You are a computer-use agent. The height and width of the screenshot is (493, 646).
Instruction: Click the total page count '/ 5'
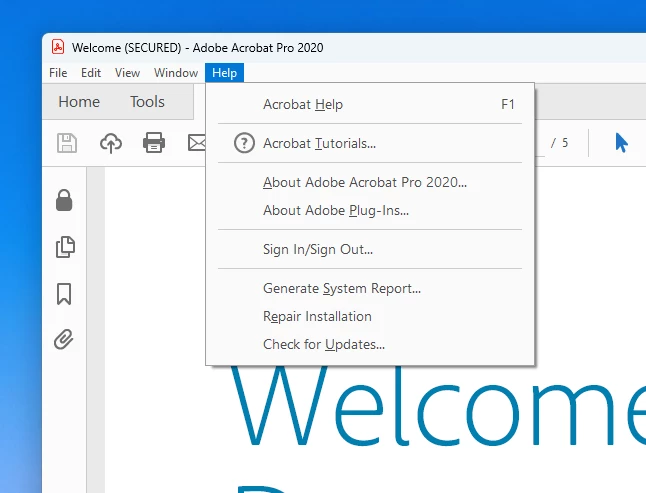(559, 143)
